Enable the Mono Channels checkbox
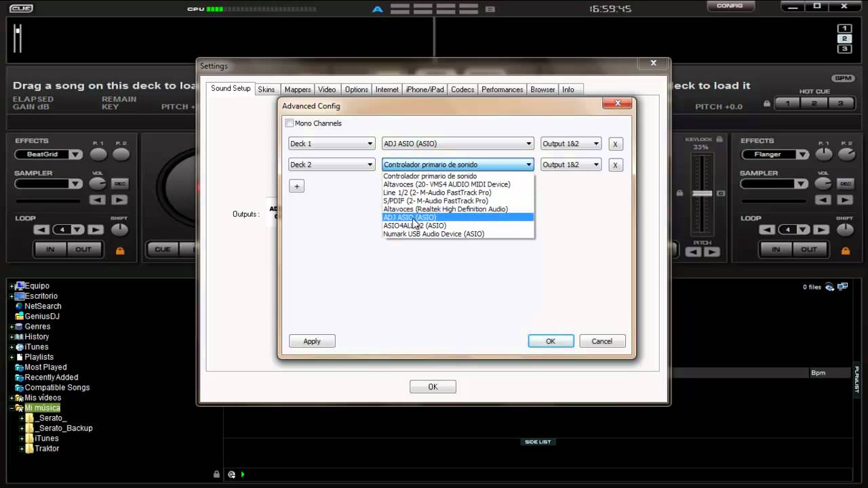Screen dimensions: 868x488 pyautogui.click(x=290, y=123)
